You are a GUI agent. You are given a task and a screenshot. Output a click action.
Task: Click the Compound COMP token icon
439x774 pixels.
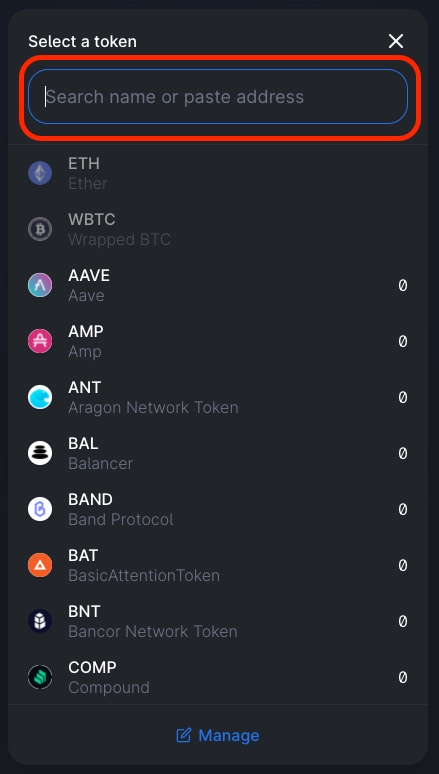pyautogui.click(x=40, y=677)
